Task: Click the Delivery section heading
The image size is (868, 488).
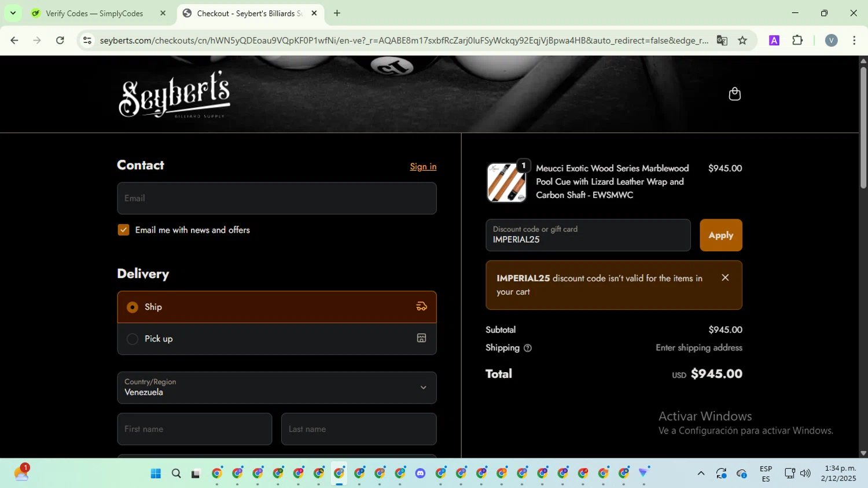Action: point(143,274)
